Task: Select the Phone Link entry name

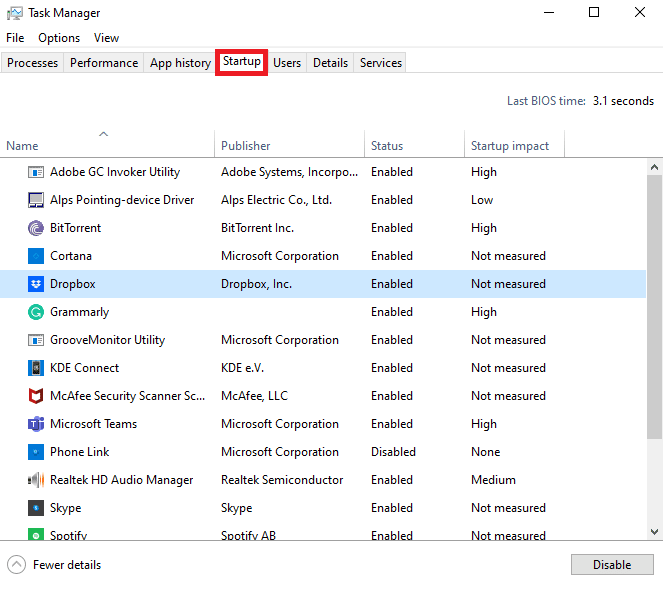Action: [x=79, y=452]
